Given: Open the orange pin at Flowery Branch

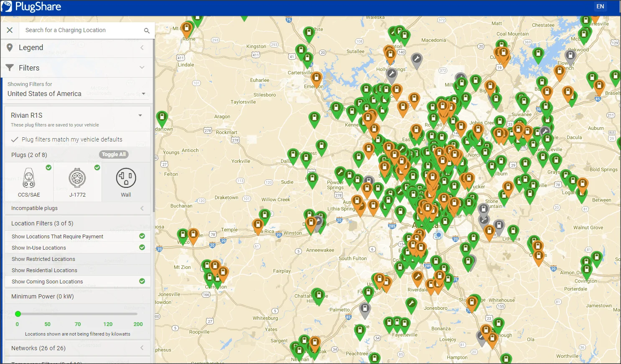Looking at the screenshot, I should pos(560,73).
